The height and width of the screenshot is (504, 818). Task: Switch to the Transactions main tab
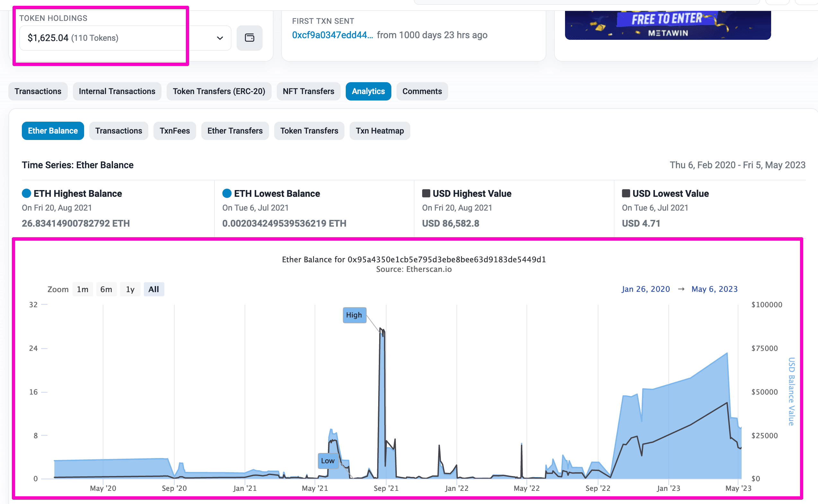point(38,91)
